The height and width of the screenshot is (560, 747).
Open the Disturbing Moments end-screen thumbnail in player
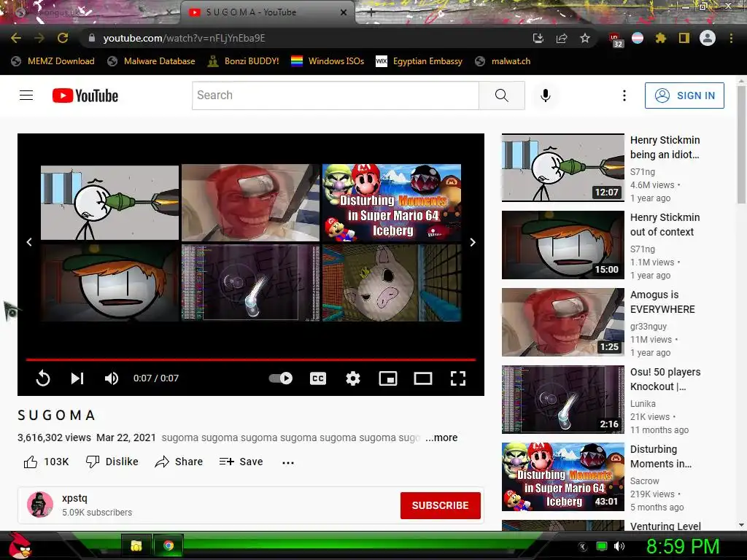(392, 203)
